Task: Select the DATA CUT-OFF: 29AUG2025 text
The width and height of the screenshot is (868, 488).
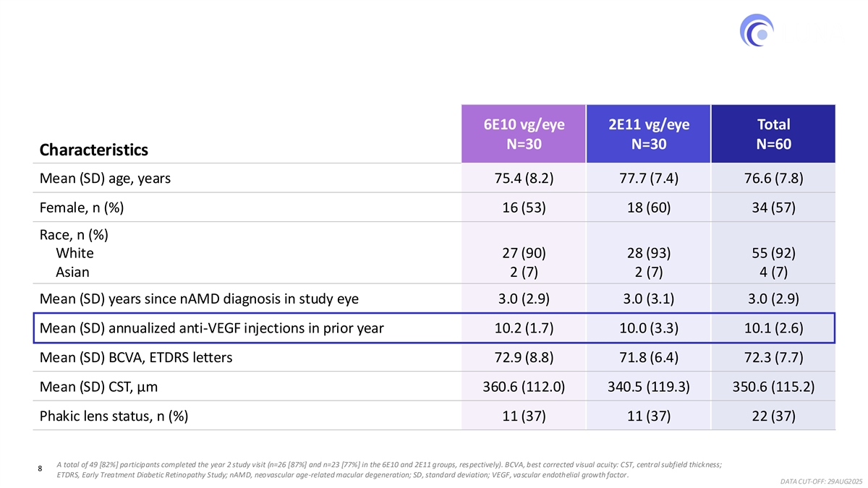Action: coord(820,481)
